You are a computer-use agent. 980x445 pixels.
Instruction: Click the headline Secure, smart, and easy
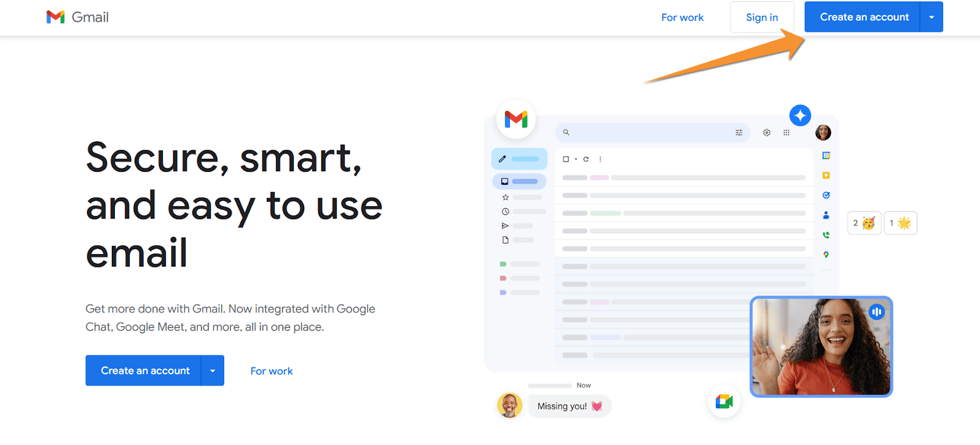click(x=234, y=205)
